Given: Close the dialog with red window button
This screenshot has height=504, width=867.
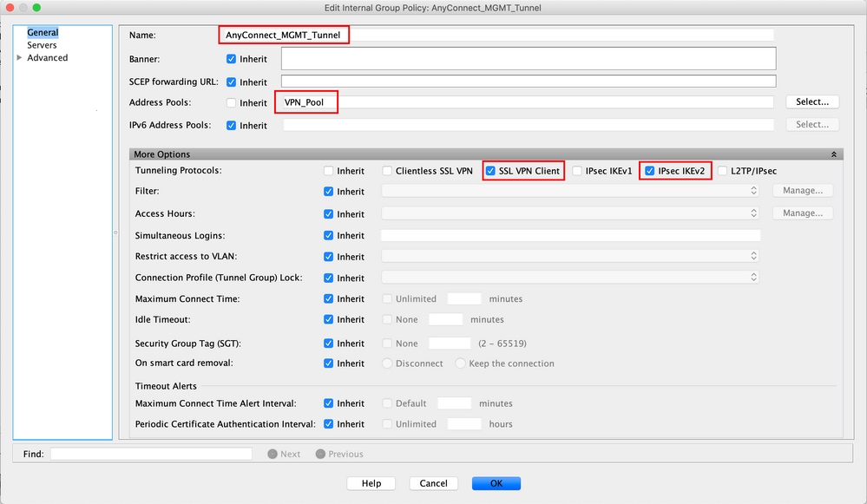Looking at the screenshot, I should (10, 8).
